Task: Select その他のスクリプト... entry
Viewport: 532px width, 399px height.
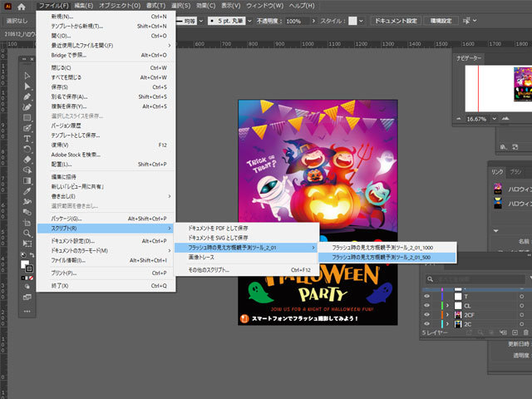Action: (x=247, y=270)
